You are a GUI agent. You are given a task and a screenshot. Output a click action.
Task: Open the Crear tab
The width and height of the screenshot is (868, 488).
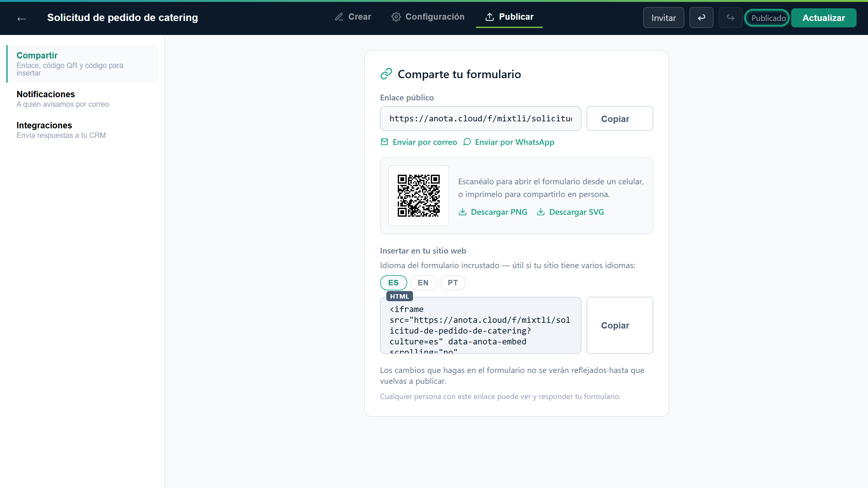click(x=353, y=17)
